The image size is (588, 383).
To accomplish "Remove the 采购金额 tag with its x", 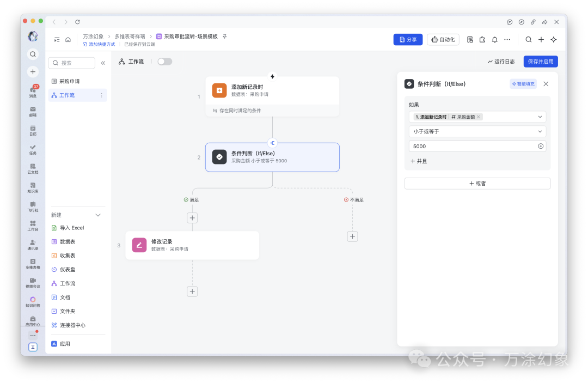I will pyautogui.click(x=479, y=117).
